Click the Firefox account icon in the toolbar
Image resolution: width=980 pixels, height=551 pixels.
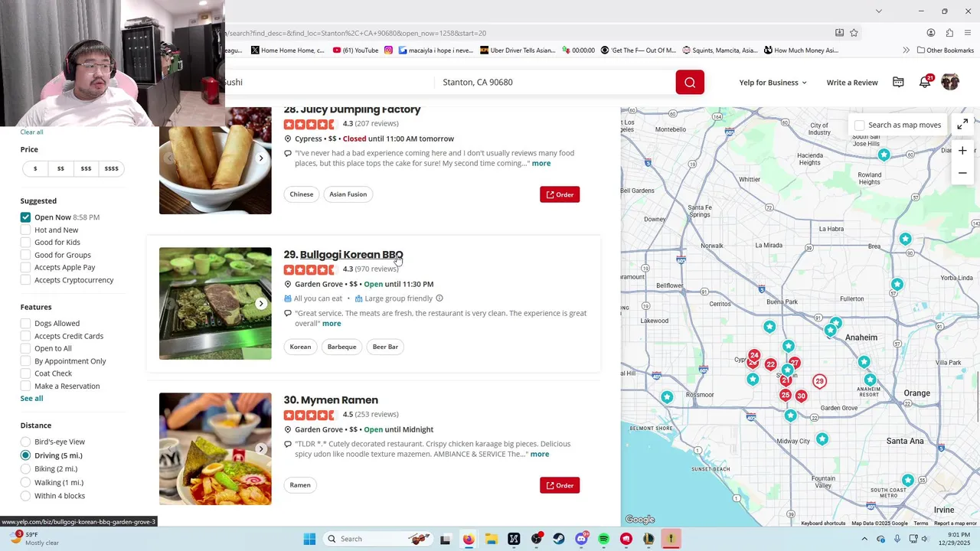[931, 33]
